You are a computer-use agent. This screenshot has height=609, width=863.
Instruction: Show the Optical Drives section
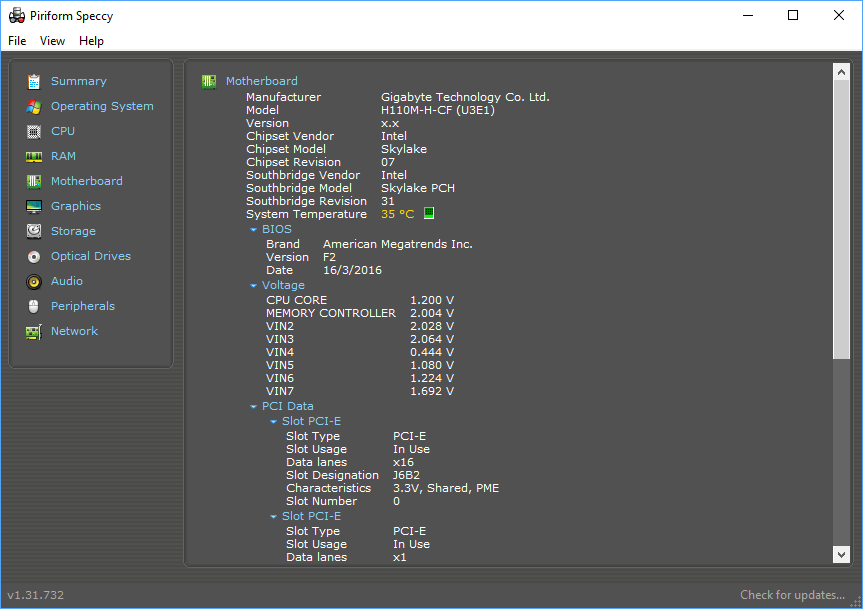click(91, 256)
